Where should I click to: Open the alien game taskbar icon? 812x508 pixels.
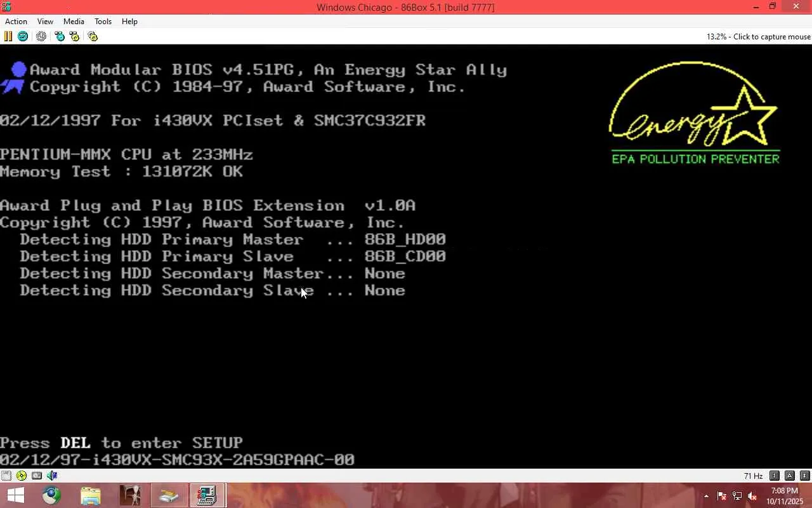coord(130,495)
